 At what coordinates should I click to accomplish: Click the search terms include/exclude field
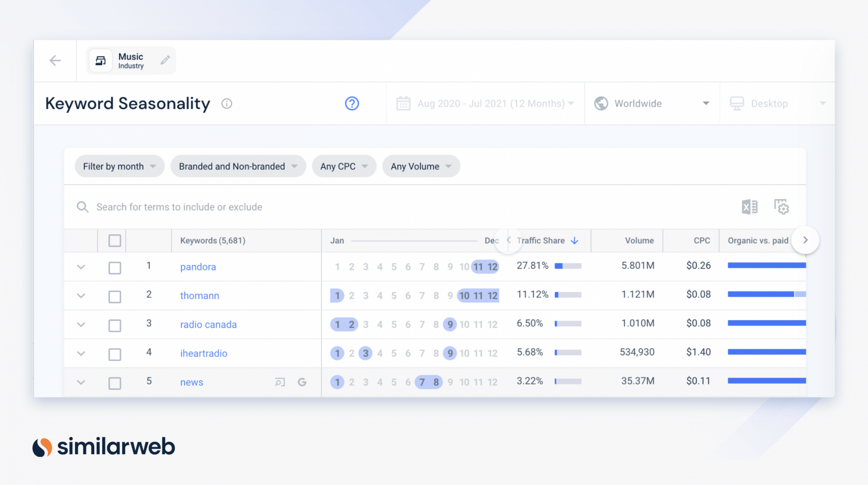tap(179, 207)
